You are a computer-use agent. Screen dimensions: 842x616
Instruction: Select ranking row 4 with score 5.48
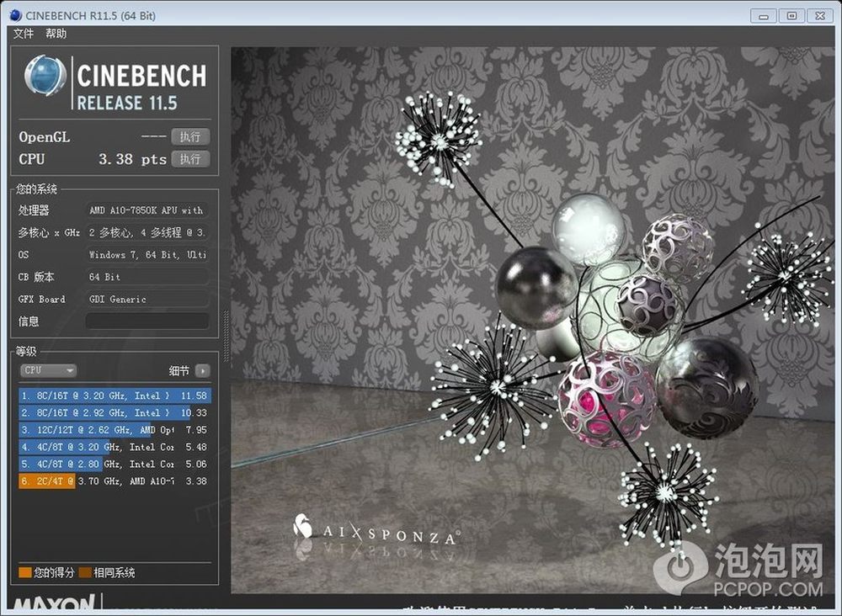point(115,448)
